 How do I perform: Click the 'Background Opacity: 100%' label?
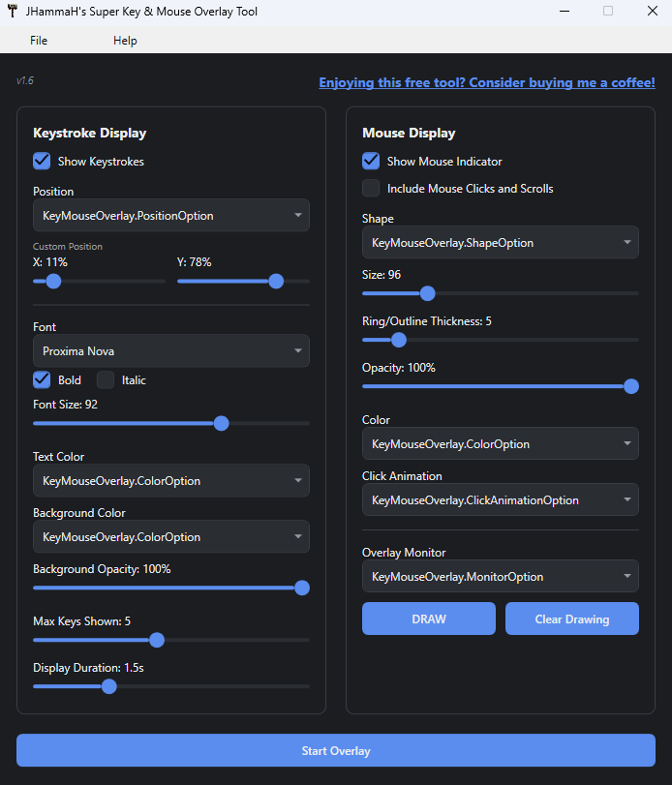pyautogui.click(x=102, y=569)
